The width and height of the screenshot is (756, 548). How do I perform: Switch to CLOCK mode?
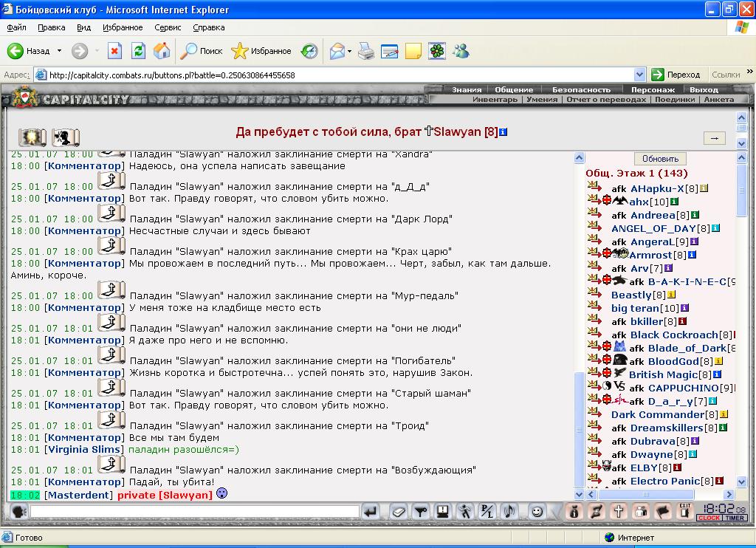coord(709,518)
